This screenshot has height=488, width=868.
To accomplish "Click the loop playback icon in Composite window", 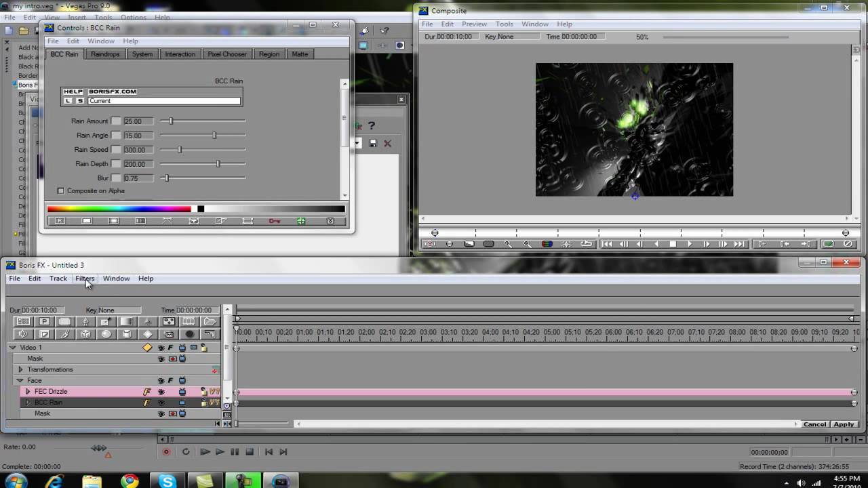I will click(x=587, y=244).
